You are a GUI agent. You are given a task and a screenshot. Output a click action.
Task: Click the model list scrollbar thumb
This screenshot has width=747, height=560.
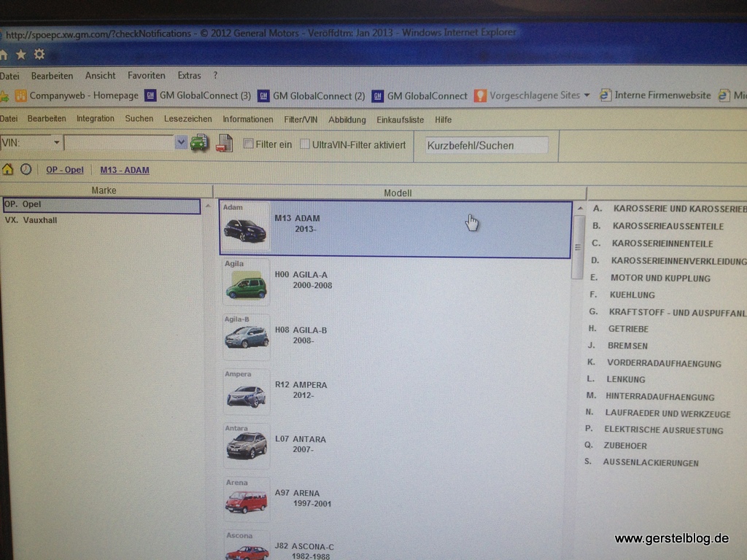(578, 247)
